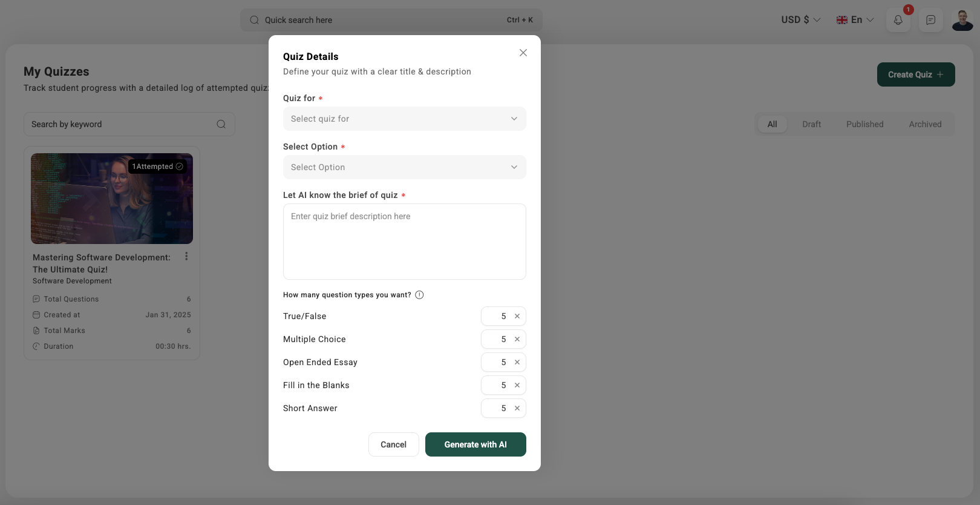Open the USD currency selector
The width and height of the screenshot is (980, 505).
pos(800,20)
